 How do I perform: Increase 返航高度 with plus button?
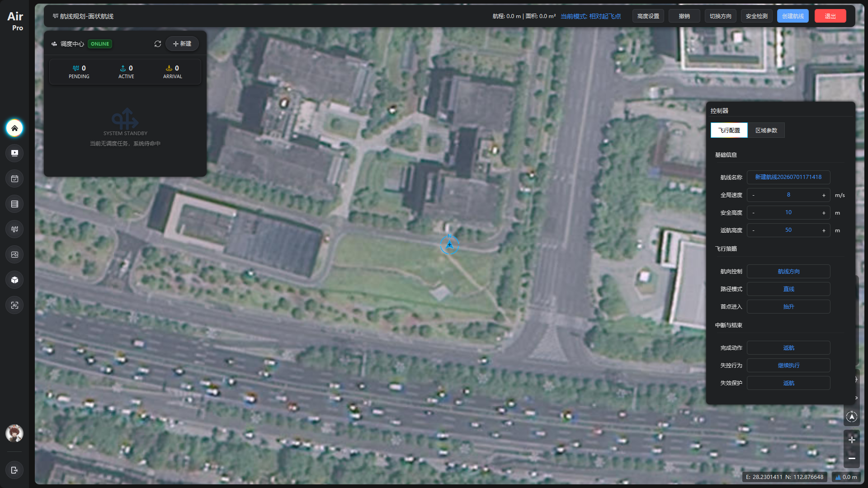pos(824,230)
